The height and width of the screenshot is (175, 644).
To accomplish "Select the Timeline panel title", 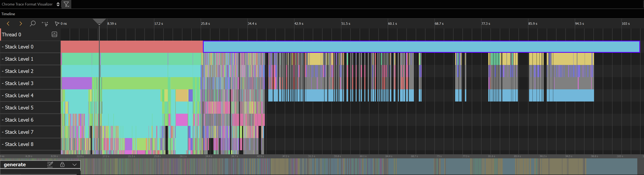I will [8, 14].
